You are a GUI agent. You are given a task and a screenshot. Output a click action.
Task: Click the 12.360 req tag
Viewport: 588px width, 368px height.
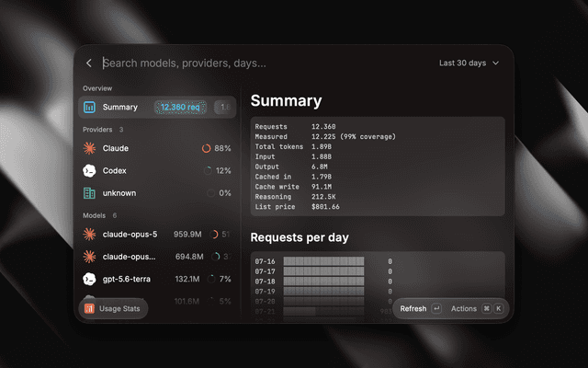coord(180,107)
